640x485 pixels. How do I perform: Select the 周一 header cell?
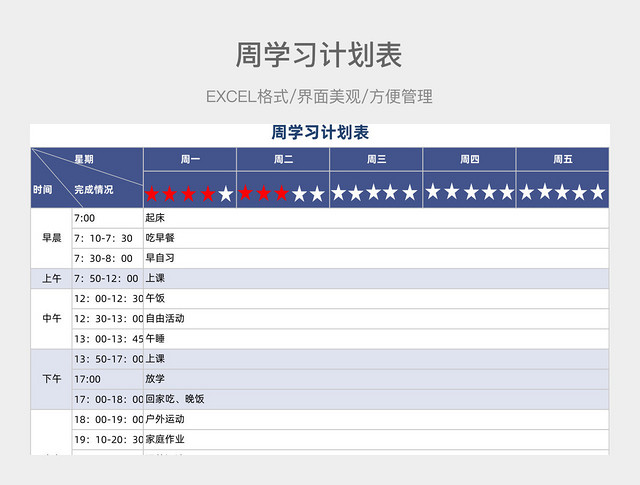tap(190, 159)
